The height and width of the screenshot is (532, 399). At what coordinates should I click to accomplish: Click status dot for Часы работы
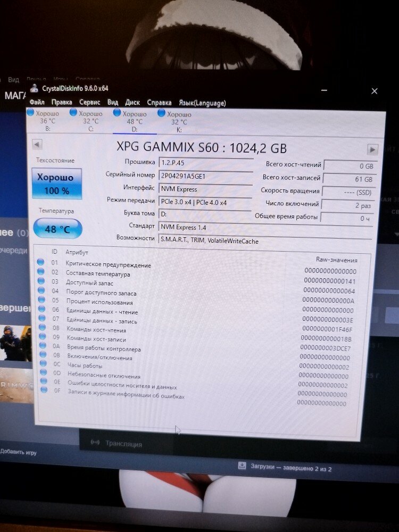[x=44, y=363]
